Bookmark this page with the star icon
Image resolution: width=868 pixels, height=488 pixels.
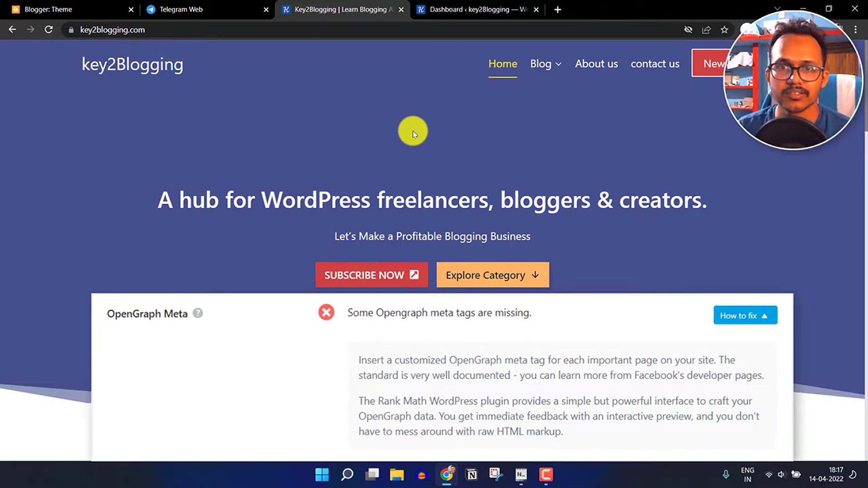724,30
